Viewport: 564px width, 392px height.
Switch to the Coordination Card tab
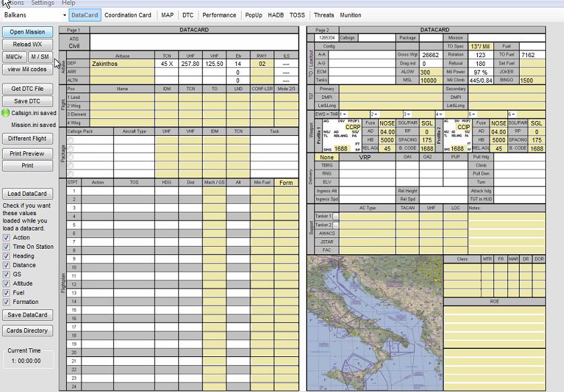(128, 15)
